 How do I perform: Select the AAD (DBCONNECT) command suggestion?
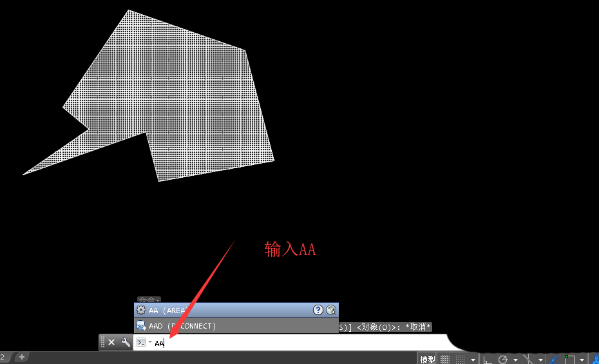[236, 326]
